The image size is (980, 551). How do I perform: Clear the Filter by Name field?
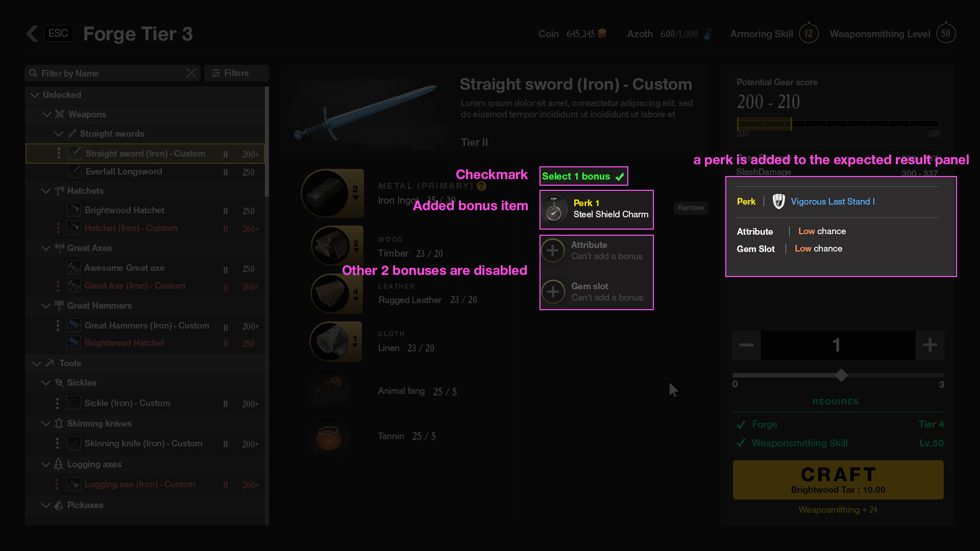click(191, 73)
